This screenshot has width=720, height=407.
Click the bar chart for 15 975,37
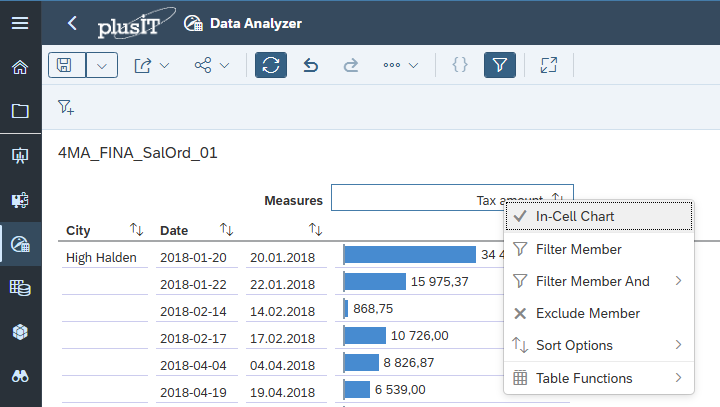[376, 282]
